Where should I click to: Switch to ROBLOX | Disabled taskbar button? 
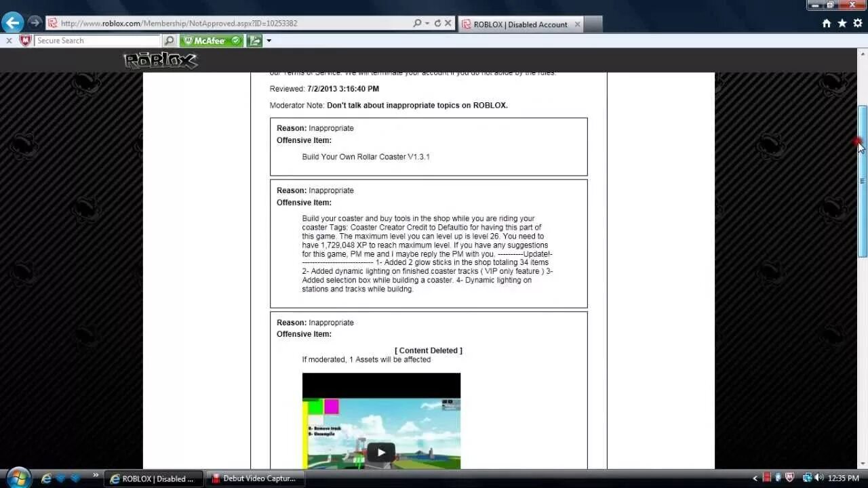pos(153,479)
